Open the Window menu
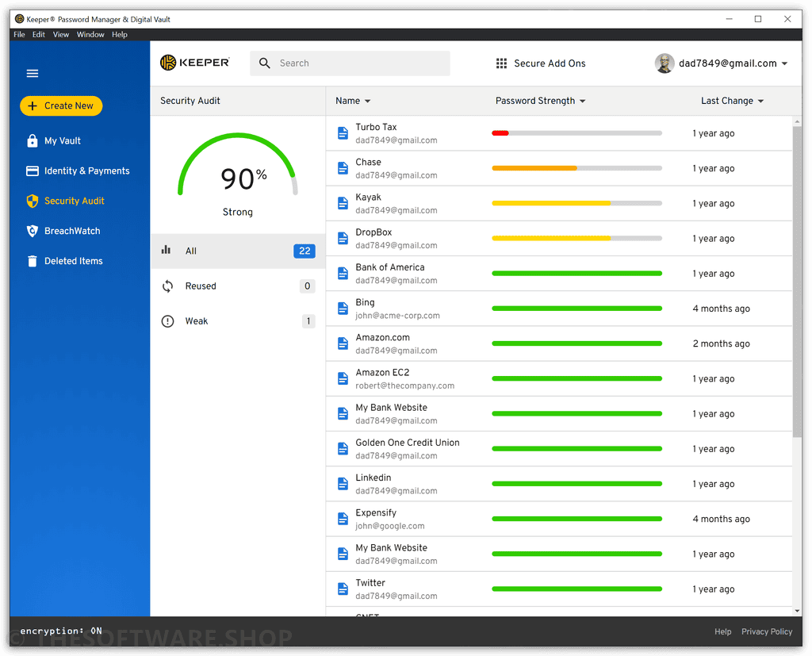 tap(90, 35)
